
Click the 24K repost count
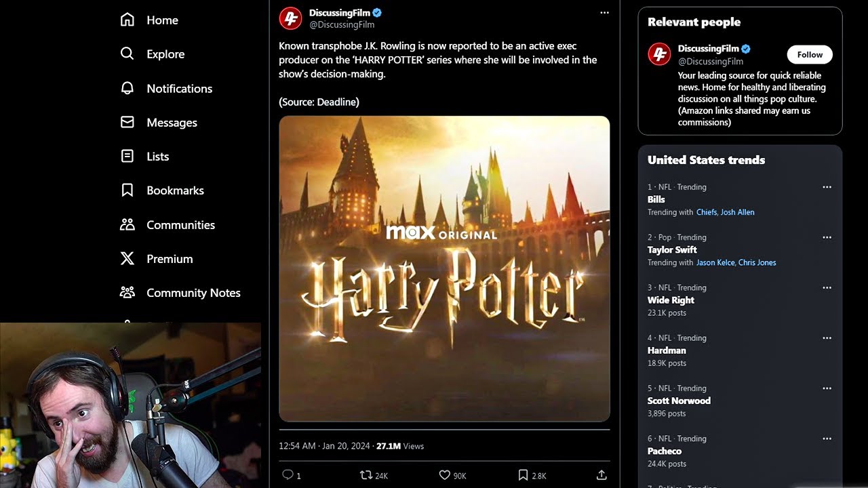click(382, 476)
